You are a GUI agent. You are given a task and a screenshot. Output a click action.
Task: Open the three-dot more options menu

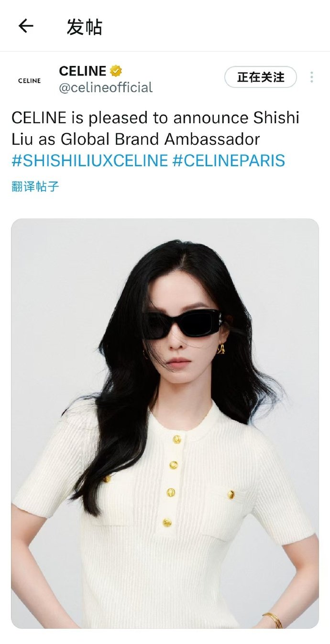(x=312, y=77)
